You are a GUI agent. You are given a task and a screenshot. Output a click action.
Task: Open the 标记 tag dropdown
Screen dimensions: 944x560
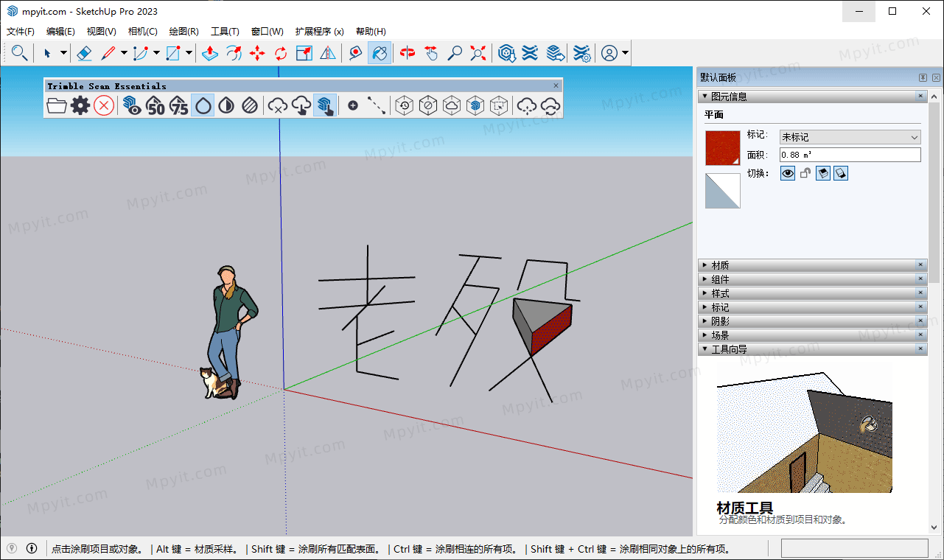850,137
